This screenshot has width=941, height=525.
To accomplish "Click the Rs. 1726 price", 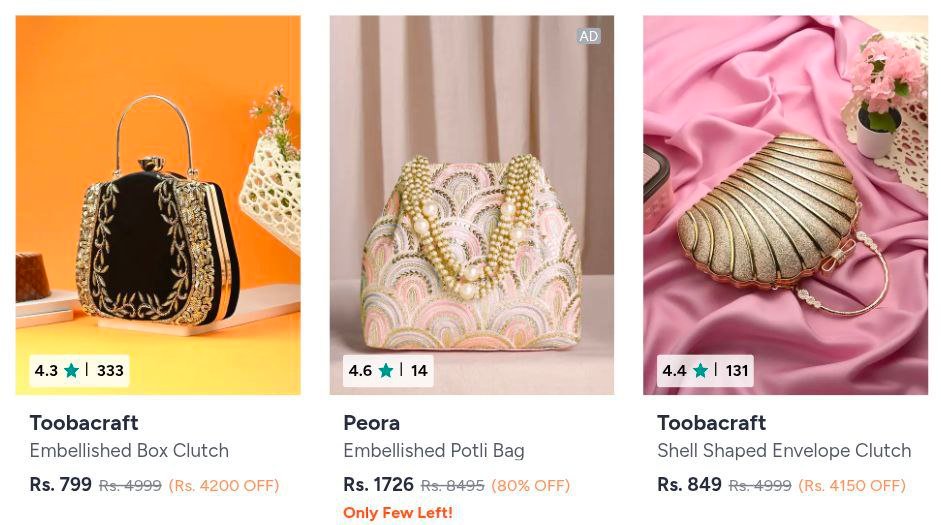I will [x=378, y=485].
